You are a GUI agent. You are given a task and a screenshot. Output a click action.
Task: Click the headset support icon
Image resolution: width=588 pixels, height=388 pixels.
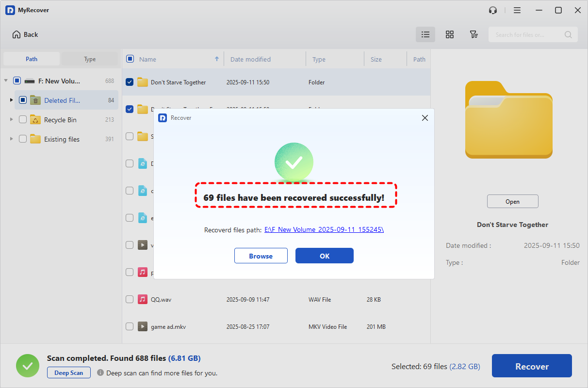click(x=493, y=10)
